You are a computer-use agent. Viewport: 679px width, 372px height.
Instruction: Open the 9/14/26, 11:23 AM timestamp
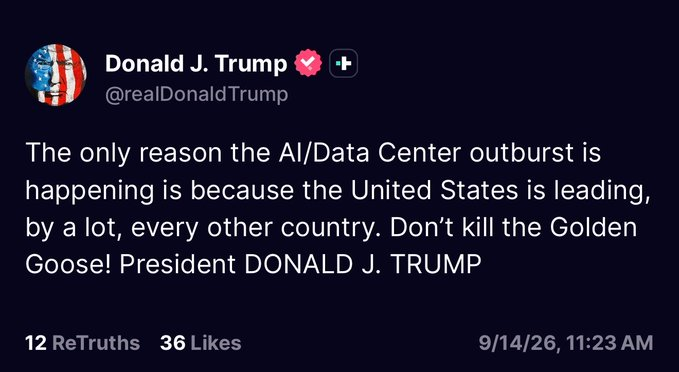tap(566, 343)
